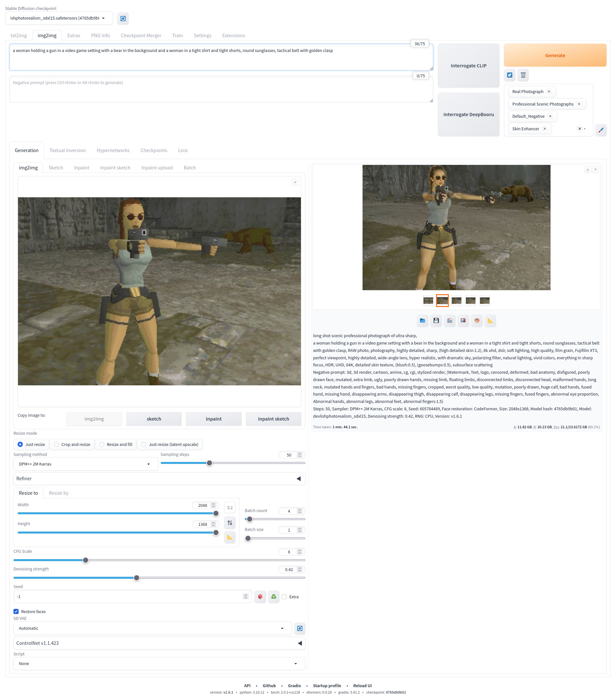Select Just resize (latent upscale) mode
Image resolution: width=616 pixels, height=700 pixels.
[x=170, y=445]
